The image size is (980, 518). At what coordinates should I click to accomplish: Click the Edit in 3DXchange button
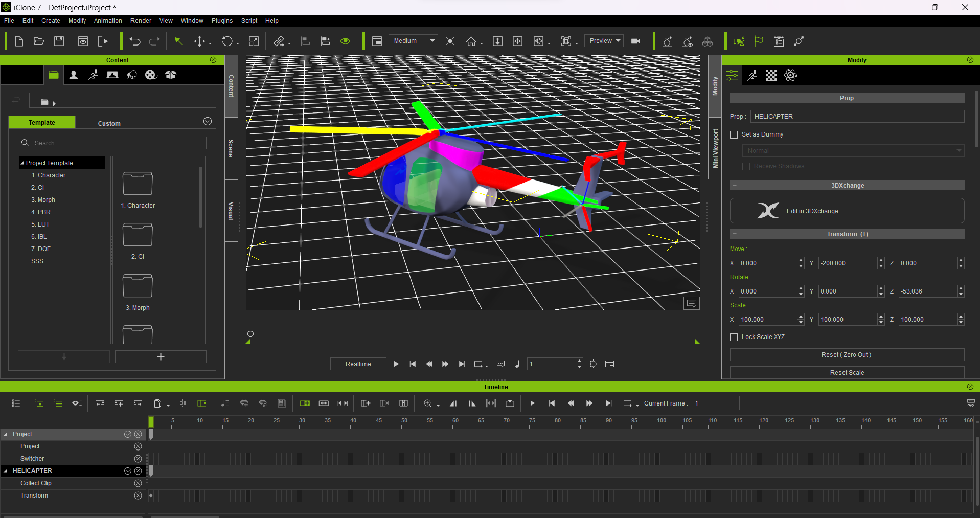[x=847, y=211]
